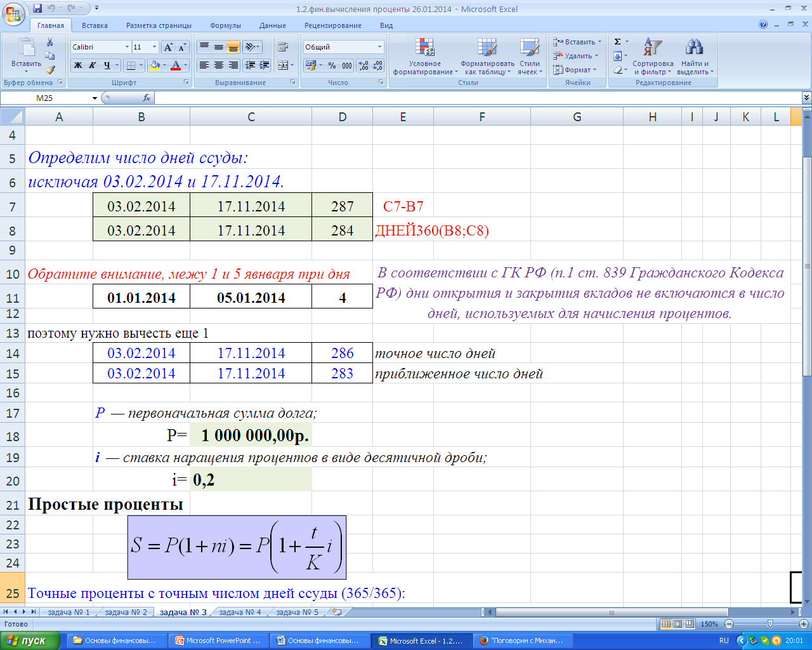Switch to the Вставка ribbon tab

coord(95,25)
